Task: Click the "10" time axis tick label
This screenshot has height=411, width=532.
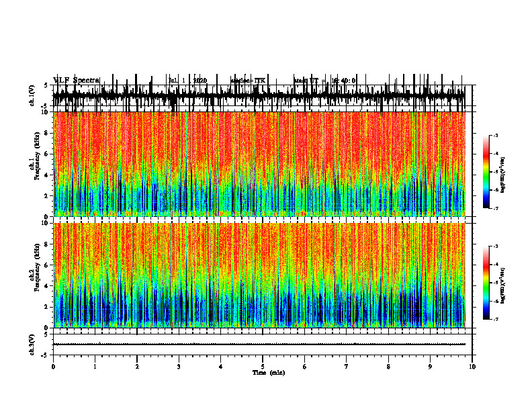Action: (472, 367)
